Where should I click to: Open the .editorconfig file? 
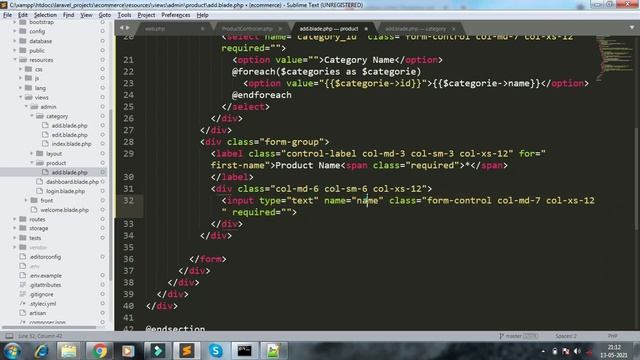[45, 257]
